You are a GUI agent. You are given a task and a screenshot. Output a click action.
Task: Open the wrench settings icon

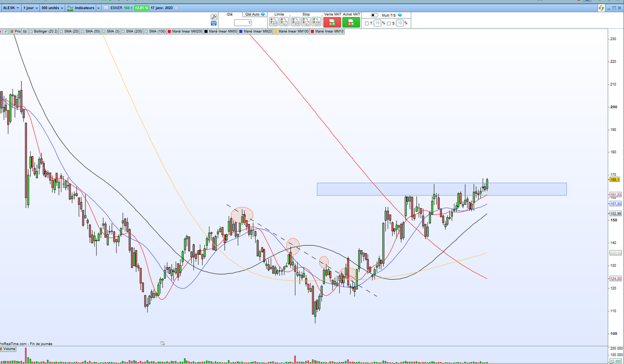tap(214, 17)
